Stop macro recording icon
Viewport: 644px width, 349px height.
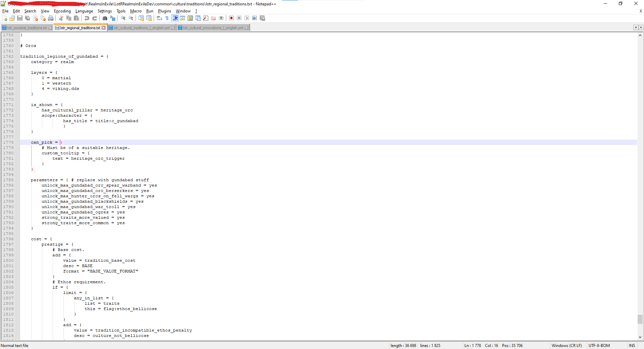(239, 18)
